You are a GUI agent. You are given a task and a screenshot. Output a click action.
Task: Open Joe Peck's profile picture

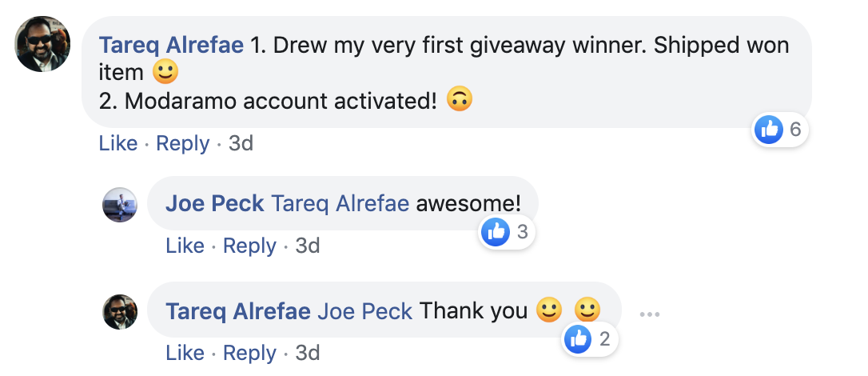pyautogui.click(x=120, y=205)
